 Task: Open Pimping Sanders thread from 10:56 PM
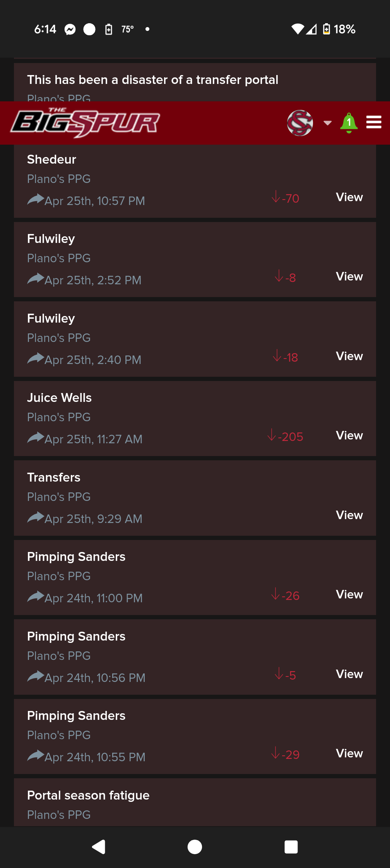[x=76, y=636]
